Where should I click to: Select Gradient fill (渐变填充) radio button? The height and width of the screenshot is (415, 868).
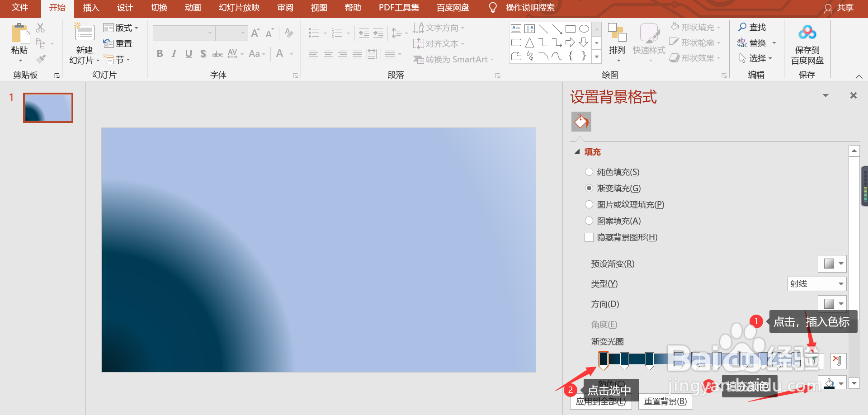click(x=589, y=188)
